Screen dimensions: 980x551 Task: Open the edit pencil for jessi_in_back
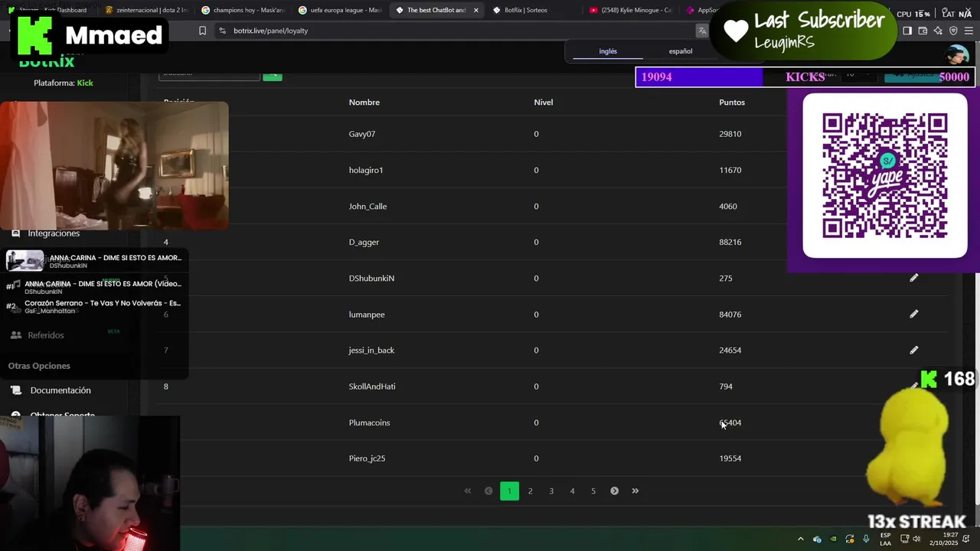[x=913, y=350]
